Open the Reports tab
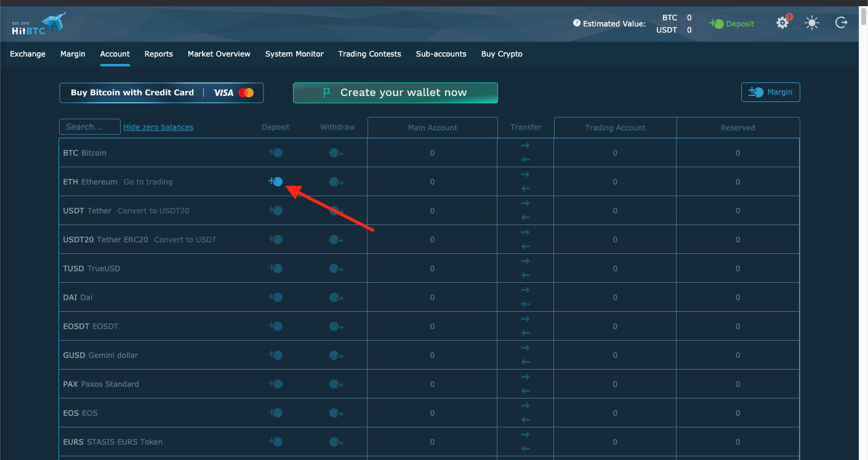The height and width of the screenshot is (460, 868). click(159, 54)
